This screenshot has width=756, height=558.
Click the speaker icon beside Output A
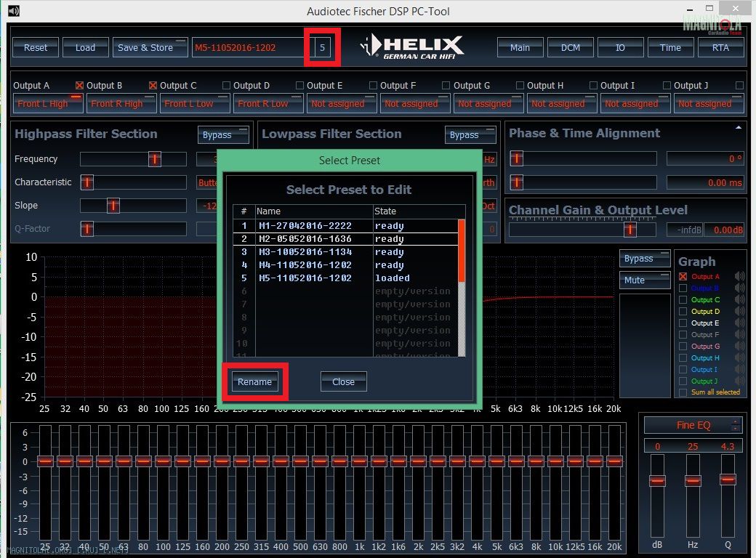click(x=739, y=276)
